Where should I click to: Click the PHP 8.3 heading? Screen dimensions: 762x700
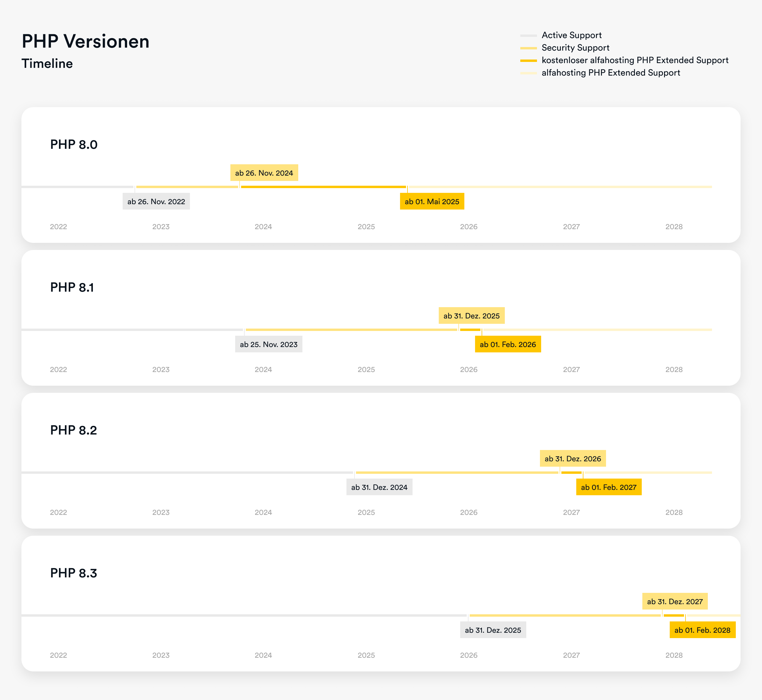point(74,573)
